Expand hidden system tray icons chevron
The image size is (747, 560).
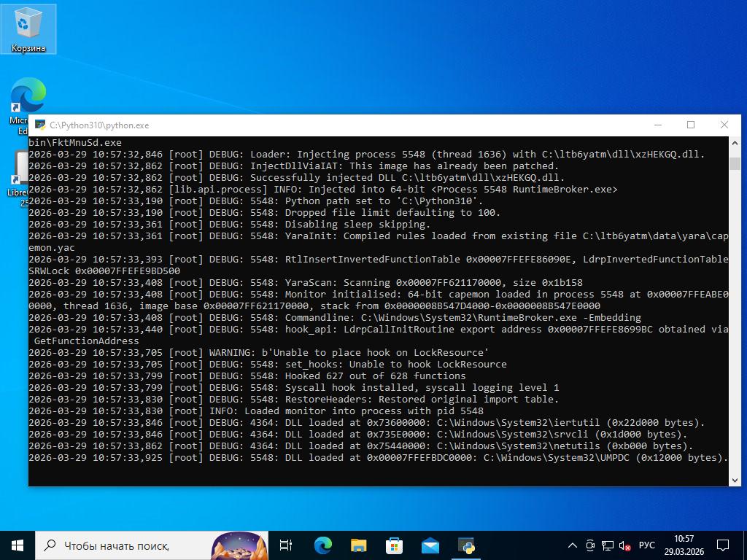(573, 545)
